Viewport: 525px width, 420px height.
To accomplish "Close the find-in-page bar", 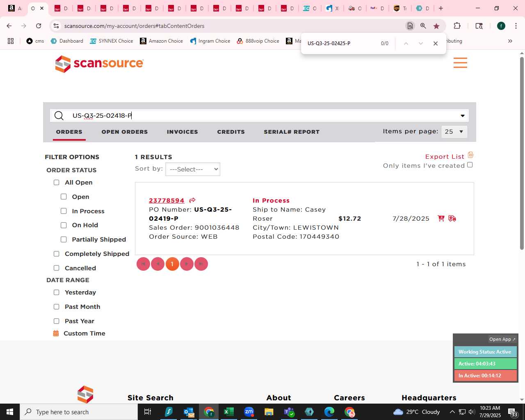I will [x=436, y=43].
